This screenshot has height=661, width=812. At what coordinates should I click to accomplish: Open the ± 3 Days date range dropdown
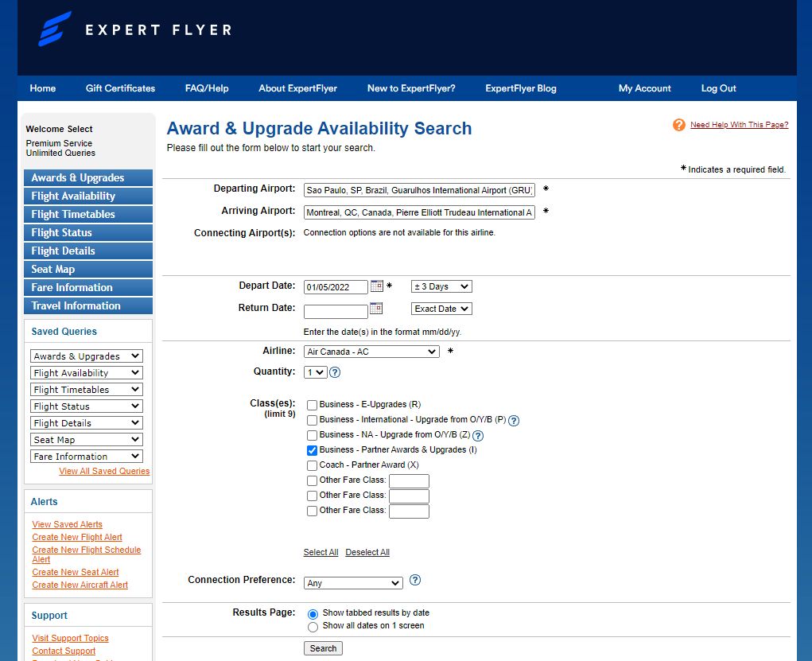441,286
